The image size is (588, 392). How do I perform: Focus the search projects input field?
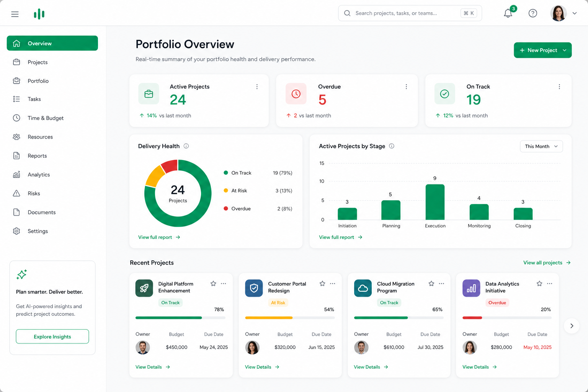(x=410, y=13)
